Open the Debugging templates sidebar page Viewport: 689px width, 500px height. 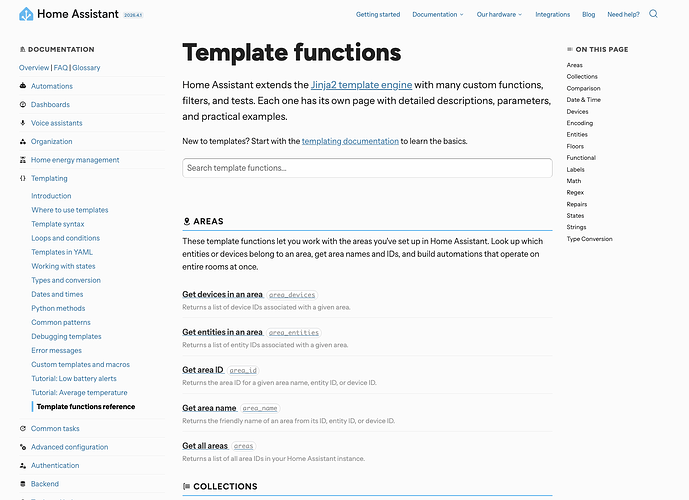66,337
